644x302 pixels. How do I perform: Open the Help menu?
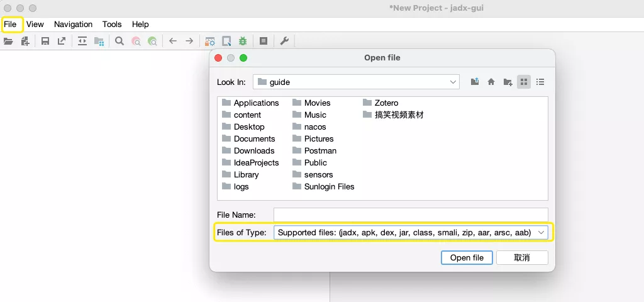click(x=140, y=25)
